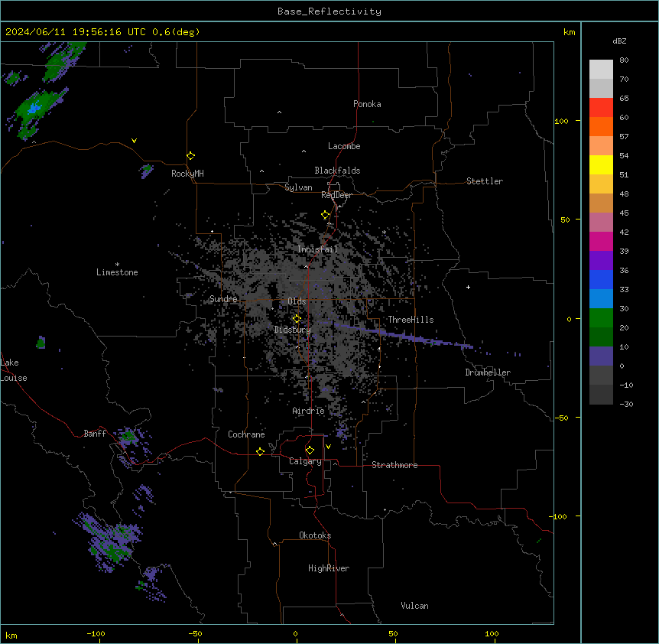Pick the slate purple 10 dBZ legend swatch

pyautogui.click(x=601, y=356)
